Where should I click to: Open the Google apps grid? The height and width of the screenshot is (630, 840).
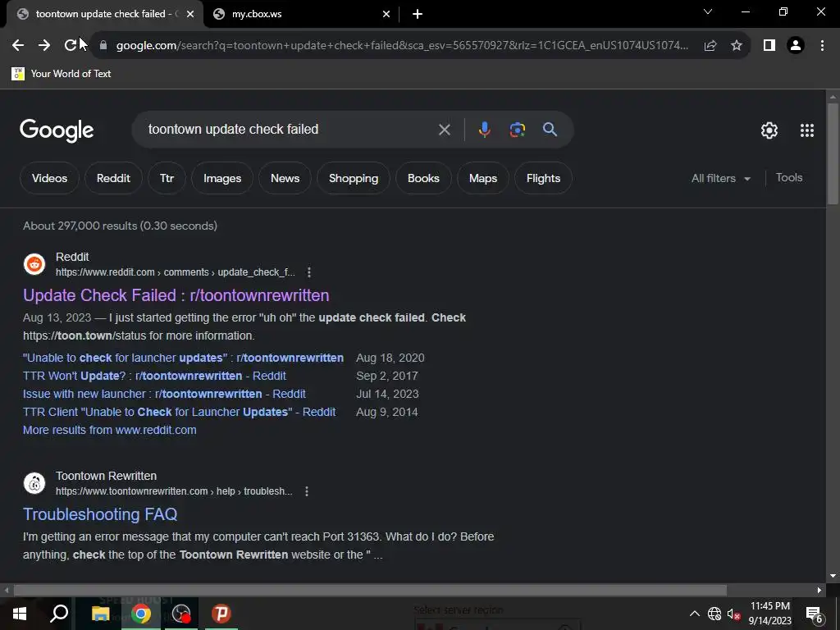(807, 130)
